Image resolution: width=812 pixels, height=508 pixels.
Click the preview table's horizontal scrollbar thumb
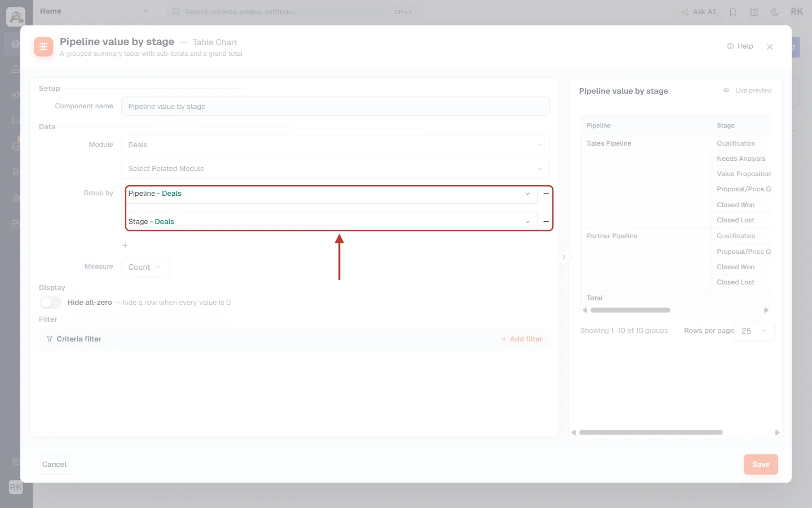point(630,310)
